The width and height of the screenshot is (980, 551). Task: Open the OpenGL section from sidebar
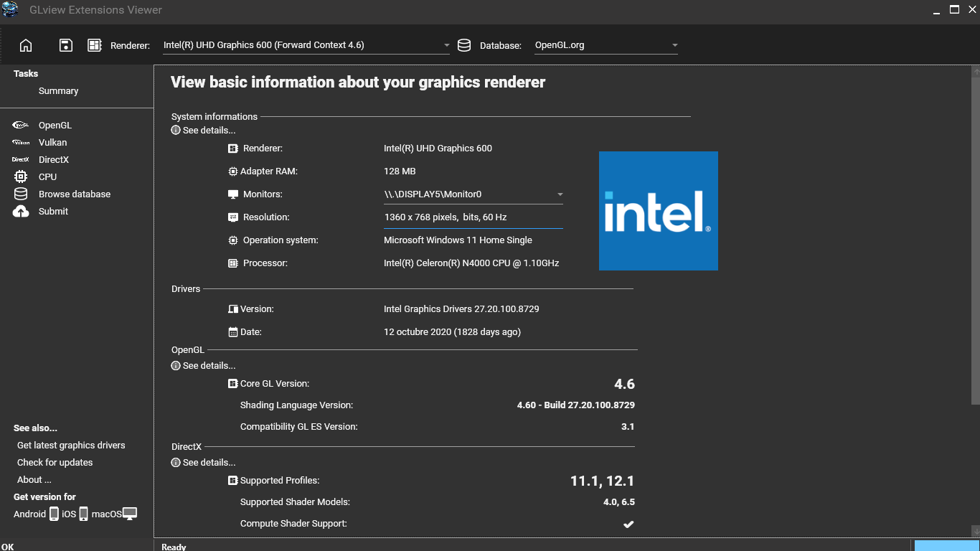(55, 126)
